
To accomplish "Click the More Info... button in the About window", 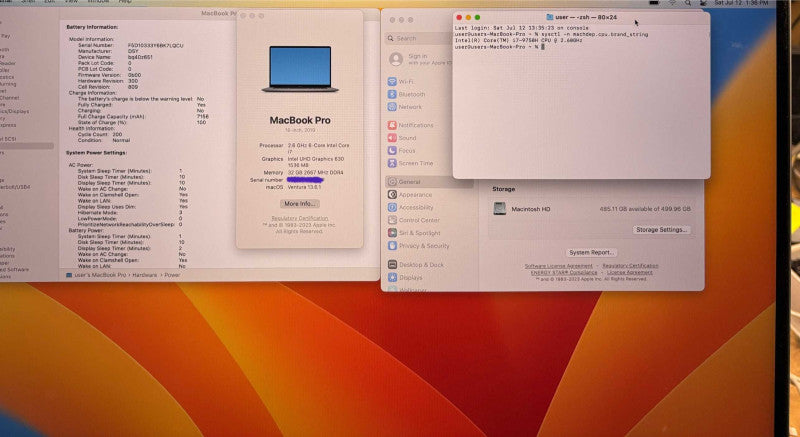I will (x=300, y=203).
